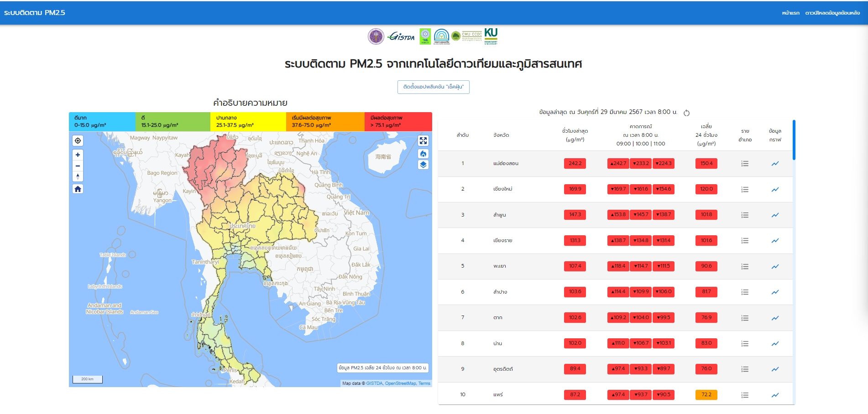Image resolution: width=868 pixels, height=414 pixels.
Task: Refresh latest data with reload icon
Action: coord(686,113)
